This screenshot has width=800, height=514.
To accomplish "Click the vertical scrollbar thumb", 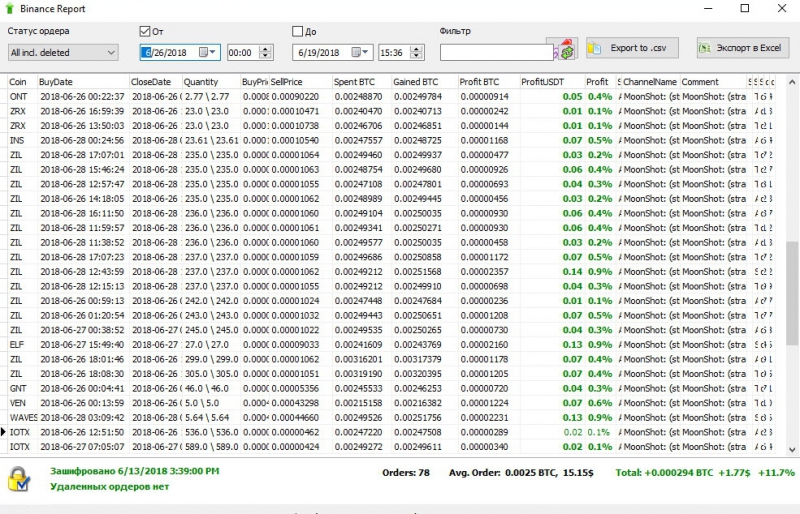I will click(x=792, y=292).
